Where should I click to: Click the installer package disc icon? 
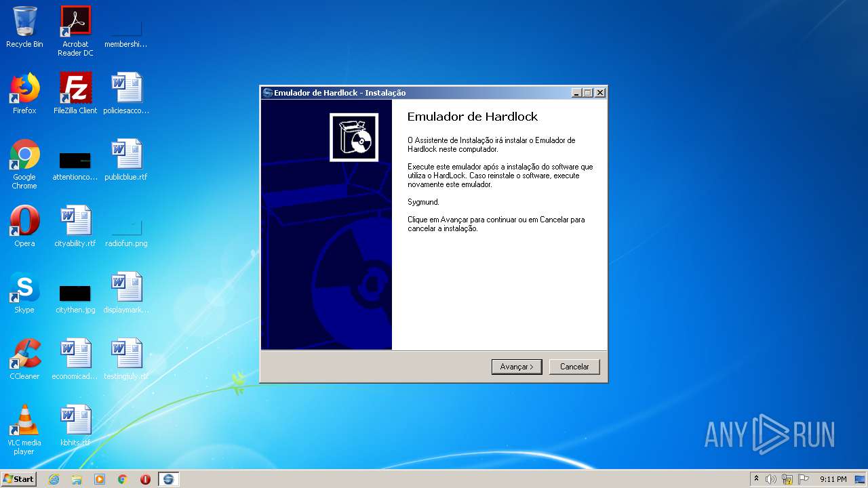(354, 138)
